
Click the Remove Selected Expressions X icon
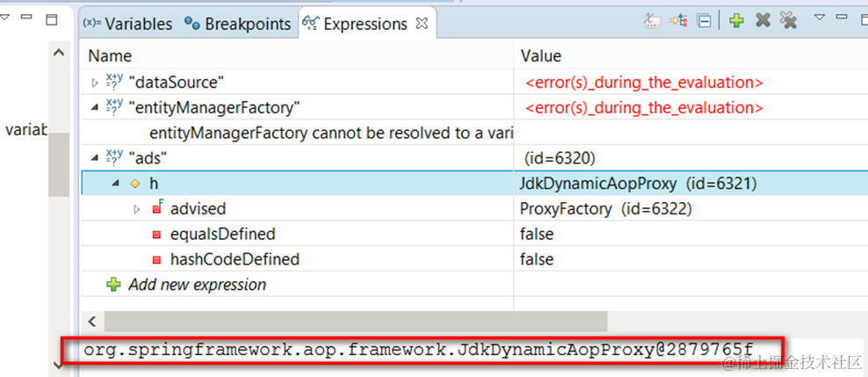tap(763, 21)
